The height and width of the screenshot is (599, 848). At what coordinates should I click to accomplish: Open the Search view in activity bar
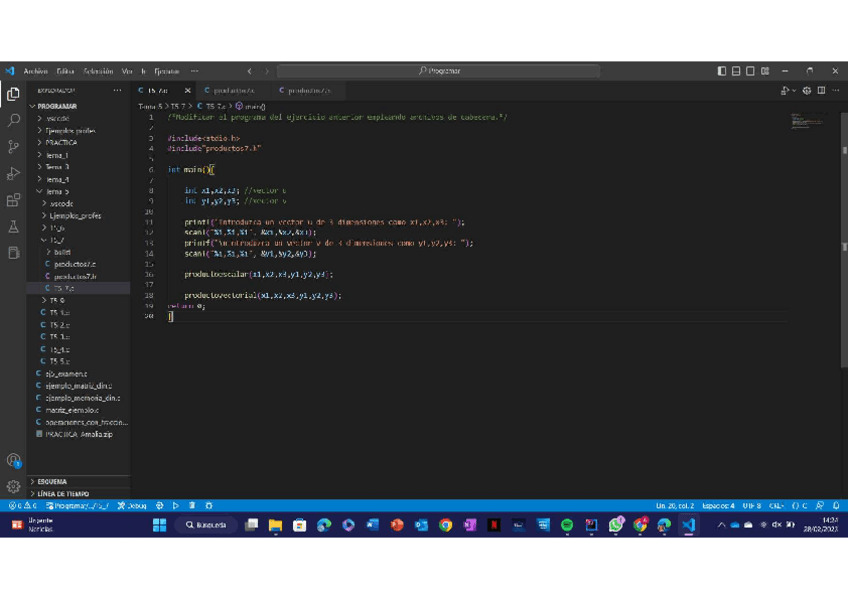14,120
